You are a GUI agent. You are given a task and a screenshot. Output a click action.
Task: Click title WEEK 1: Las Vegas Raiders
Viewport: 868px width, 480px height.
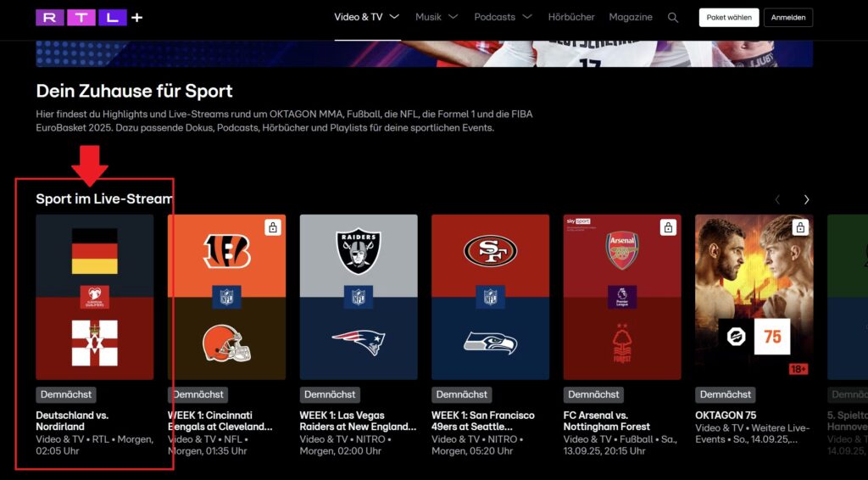tap(359, 421)
